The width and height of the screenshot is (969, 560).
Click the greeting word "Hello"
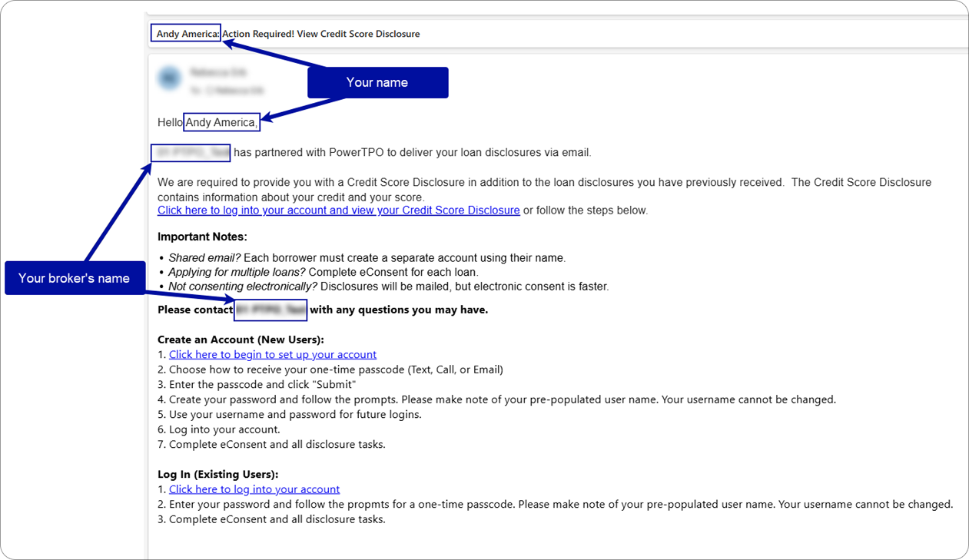(x=170, y=122)
